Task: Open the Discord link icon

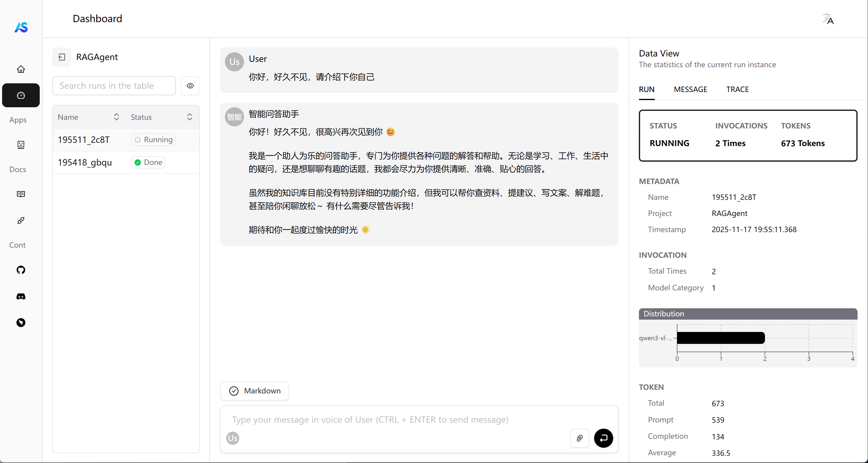Action: 21,296
